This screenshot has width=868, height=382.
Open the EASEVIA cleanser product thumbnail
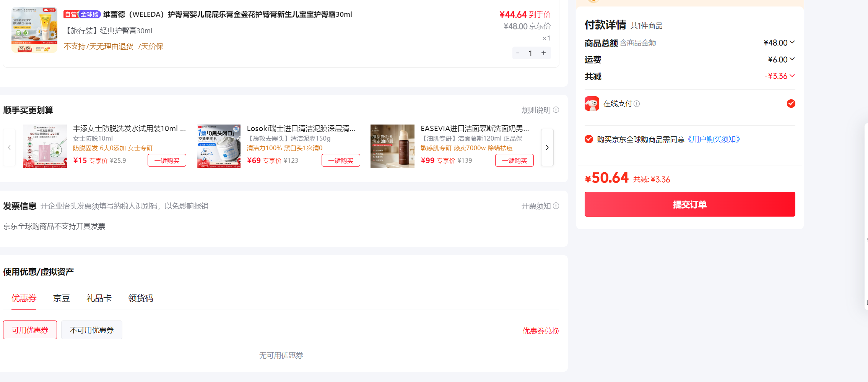[x=392, y=146]
